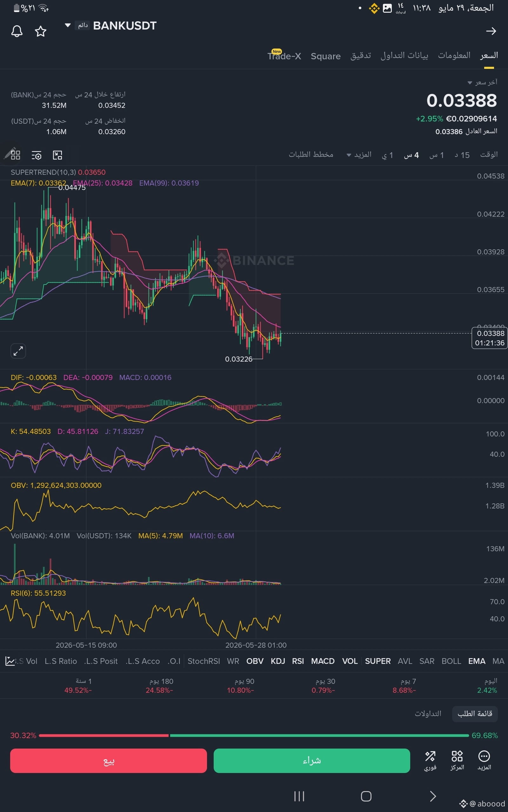Tap the green شراء buy button
Screen dimensions: 508x812
point(312,761)
